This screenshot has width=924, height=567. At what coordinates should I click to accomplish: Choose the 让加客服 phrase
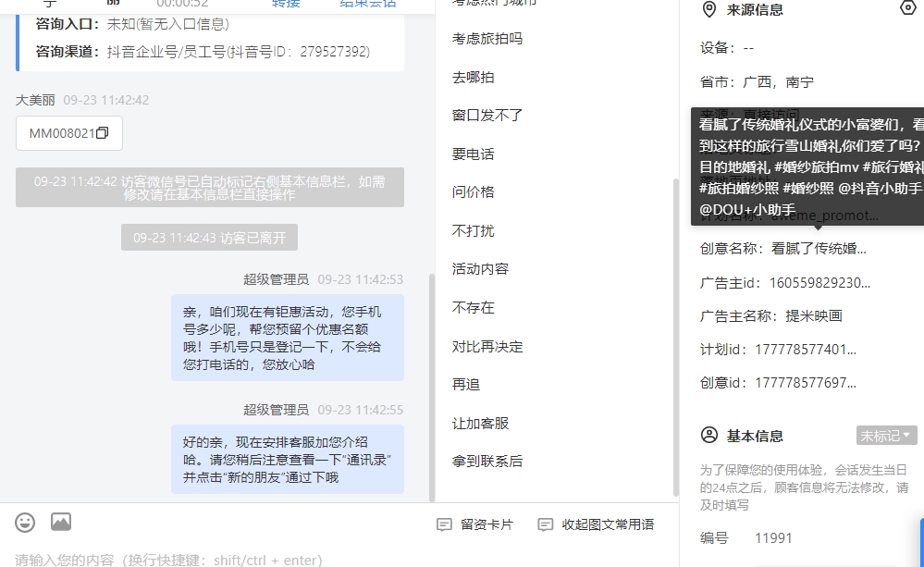pyautogui.click(x=480, y=424)
